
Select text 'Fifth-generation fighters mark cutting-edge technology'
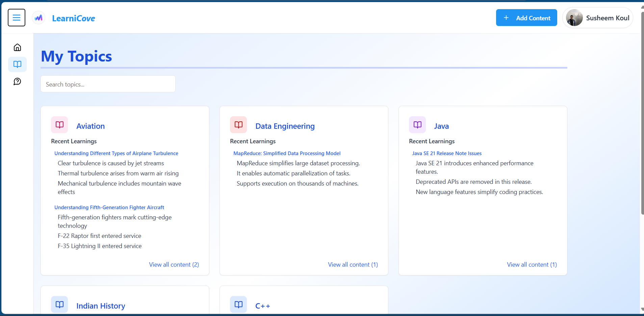coord(114,221)
